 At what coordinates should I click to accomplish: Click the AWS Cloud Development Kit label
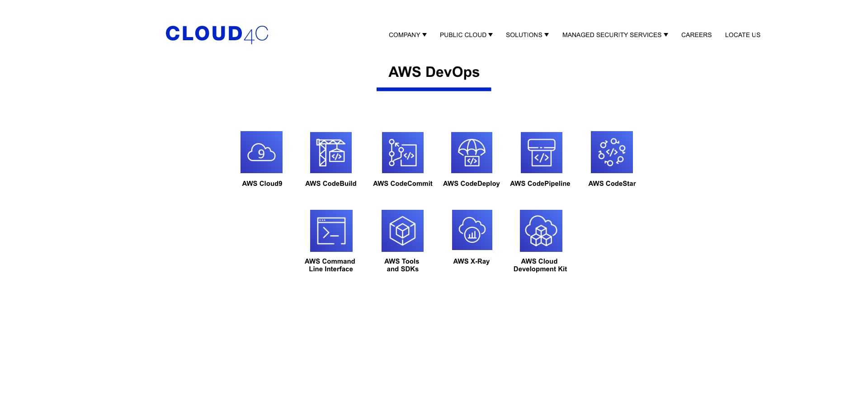point(540,265)
